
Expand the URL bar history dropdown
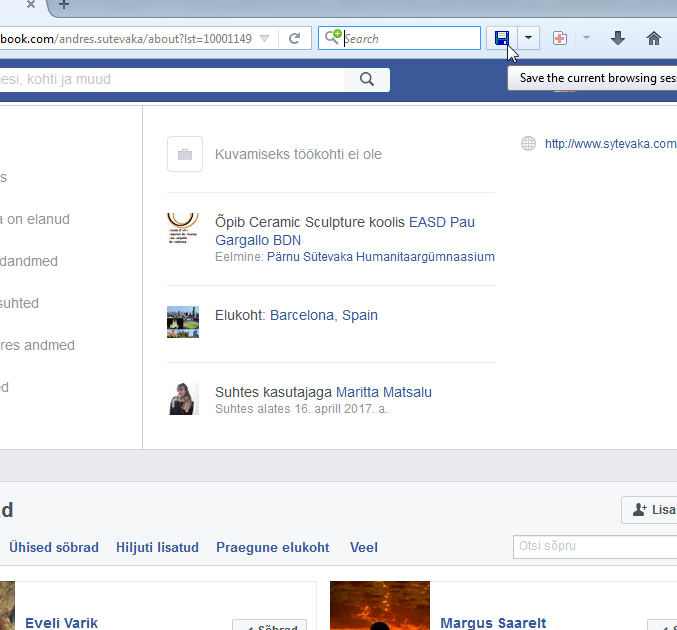pyautogui.click(x=265, y=39)
